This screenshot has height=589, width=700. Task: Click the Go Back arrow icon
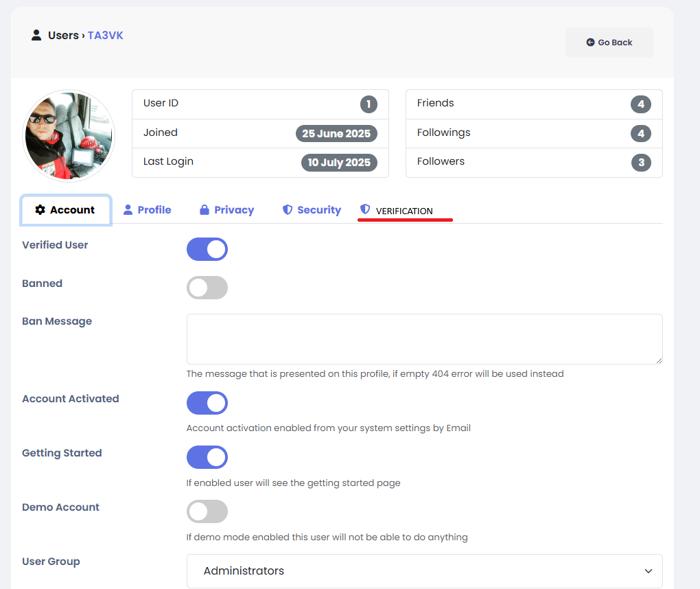tap(590, 42)
